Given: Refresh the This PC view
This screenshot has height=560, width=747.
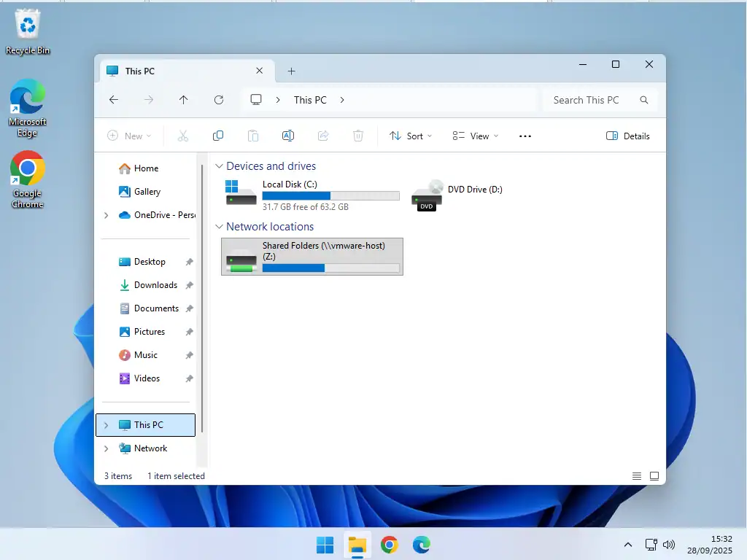Looking at the screenshot, I should [x=219, y=100].
